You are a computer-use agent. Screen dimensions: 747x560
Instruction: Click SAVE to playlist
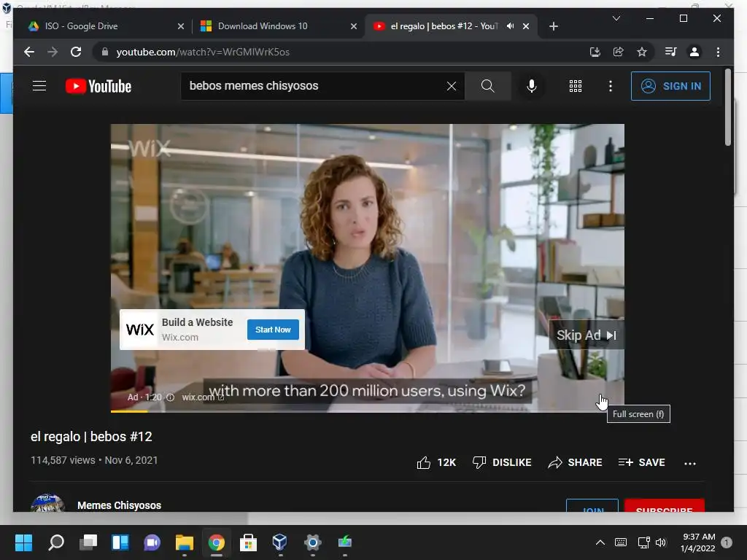coord(641,462)
